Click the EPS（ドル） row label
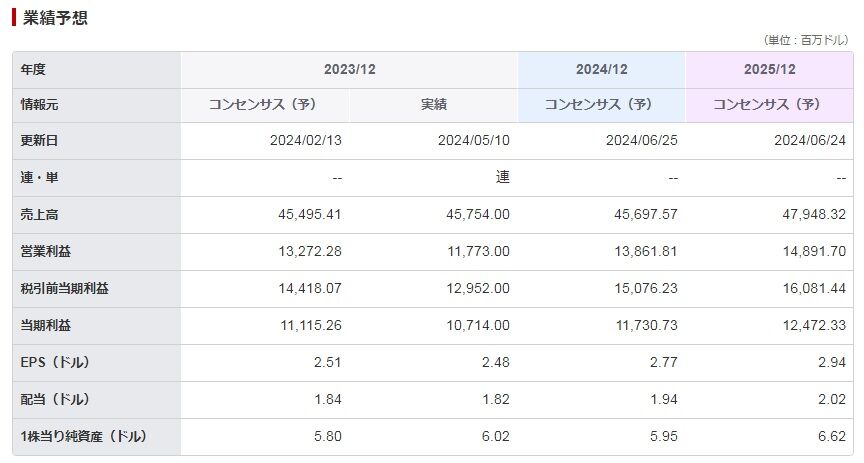The width and height of the screenshot is (864, 463). [x=55, y=362]
